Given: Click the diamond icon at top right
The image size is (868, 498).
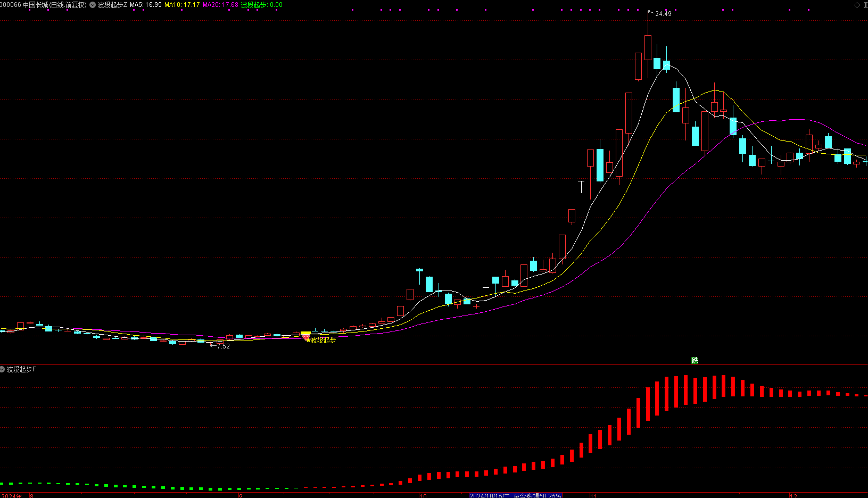Looking at the screenshot, I should [857, 5].
